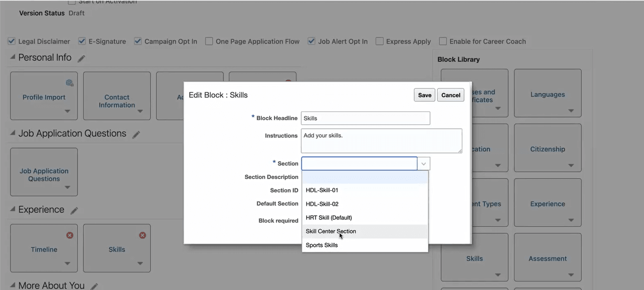Viewport: 644px width, 290px height.
Task: Toggle the Campaign Opt In checkbox
Action: pos(138,41)
